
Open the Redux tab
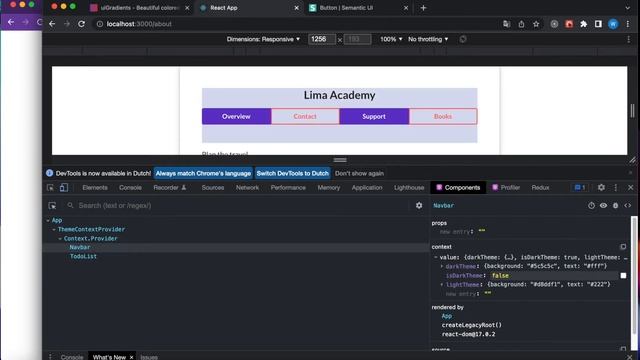[540, 188]
